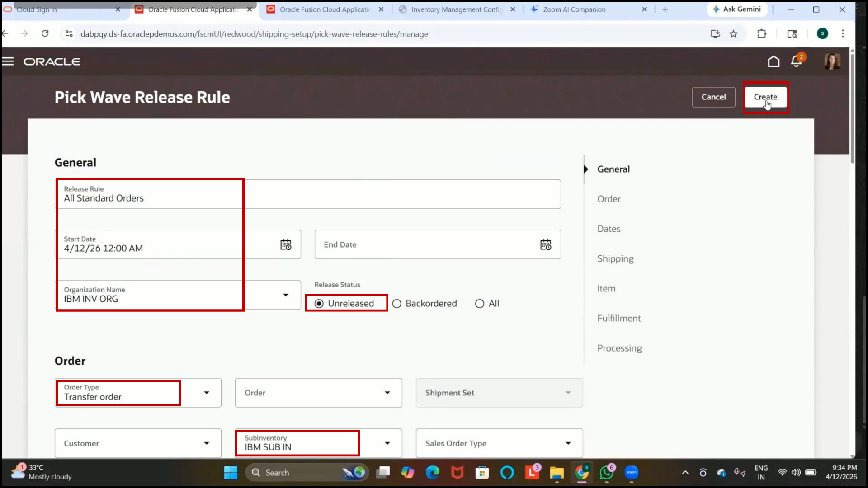View site information icon in the address bar
Viewport: 868px width, 488px height.
click(69, 34)
